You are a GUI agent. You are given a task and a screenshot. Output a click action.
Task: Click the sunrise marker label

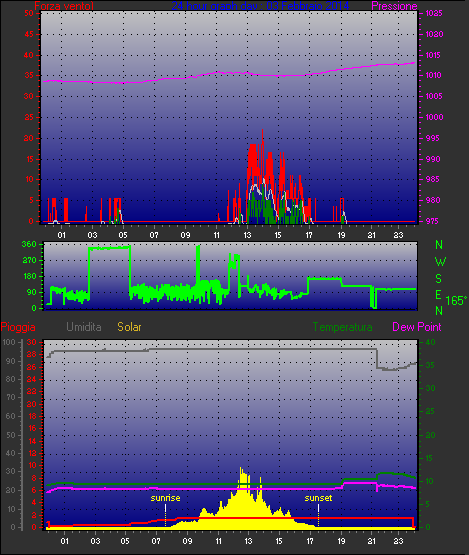(165, 498)
